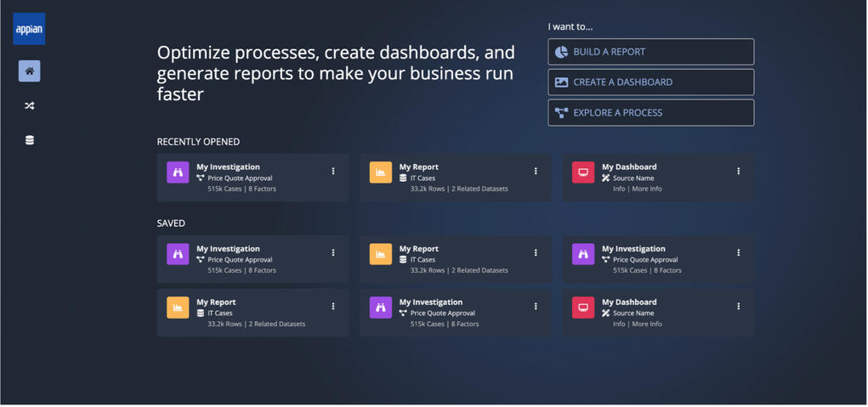
Task: Click red monitor icon of recently opened My Dashboard
Action: point(583,172)
